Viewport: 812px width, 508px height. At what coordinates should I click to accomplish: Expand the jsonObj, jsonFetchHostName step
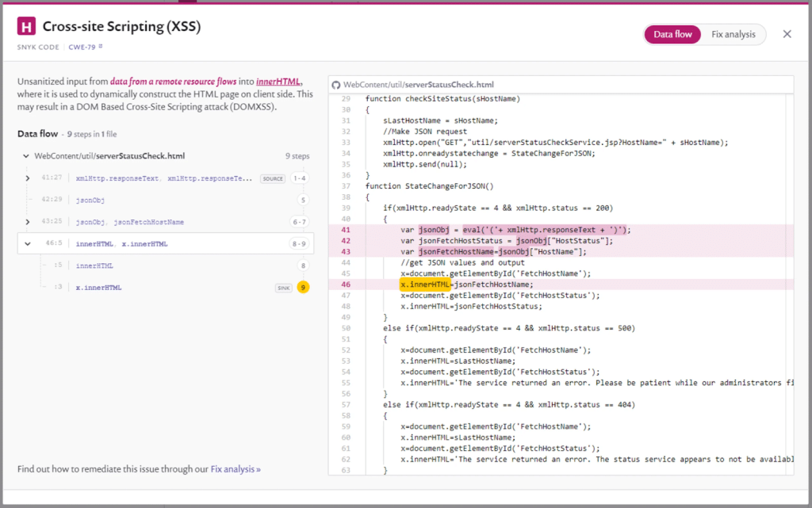28,222
